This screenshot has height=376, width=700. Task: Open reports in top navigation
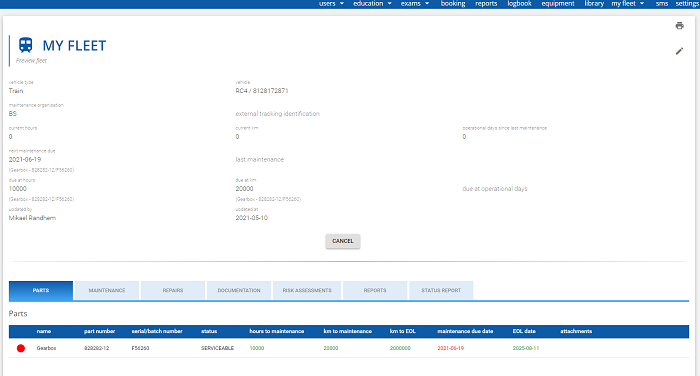(486, 4)
